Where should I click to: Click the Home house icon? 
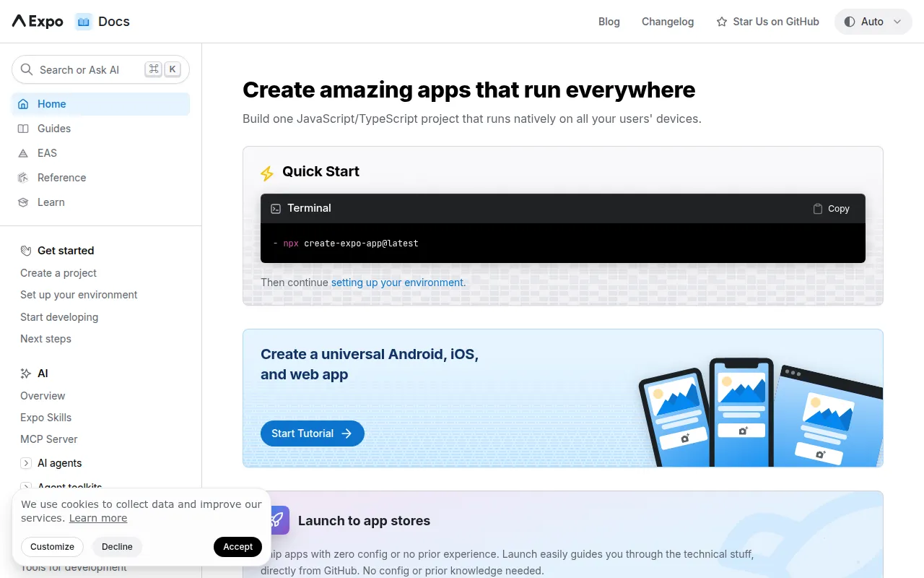pos(24,104)
